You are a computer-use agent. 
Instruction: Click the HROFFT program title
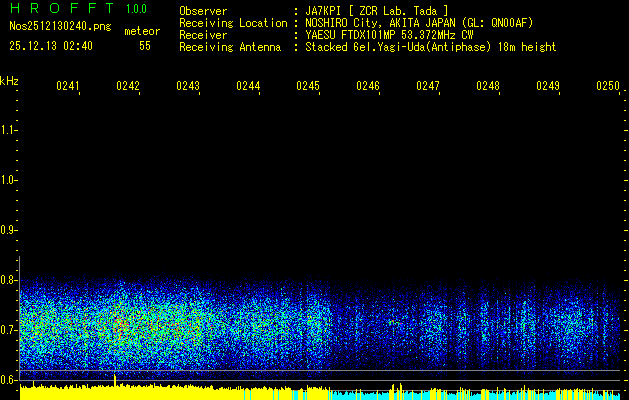(x=57, y=8)
